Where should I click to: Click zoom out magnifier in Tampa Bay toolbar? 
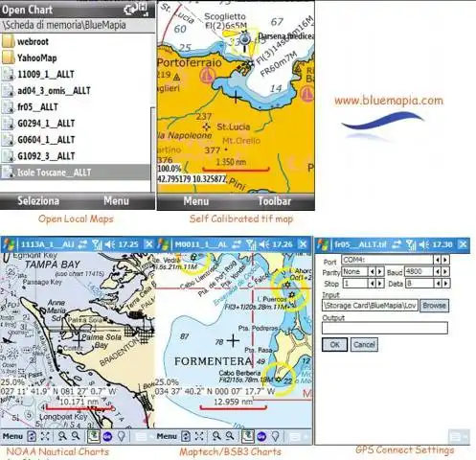coord(76,436)
